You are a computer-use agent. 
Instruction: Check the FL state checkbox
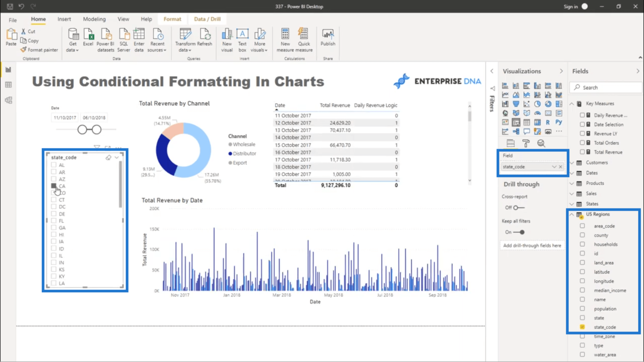(x=54, y=221)
